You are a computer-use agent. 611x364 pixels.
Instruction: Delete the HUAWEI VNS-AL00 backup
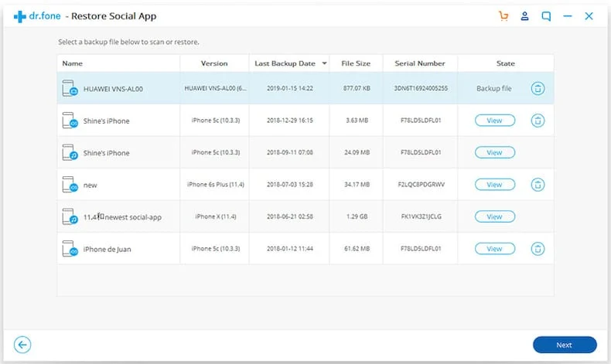538,88
